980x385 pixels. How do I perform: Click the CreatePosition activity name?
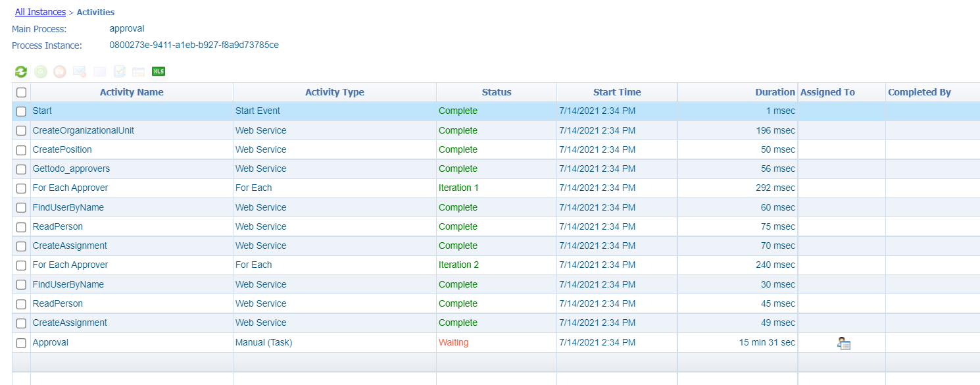(x=62, y=149)
